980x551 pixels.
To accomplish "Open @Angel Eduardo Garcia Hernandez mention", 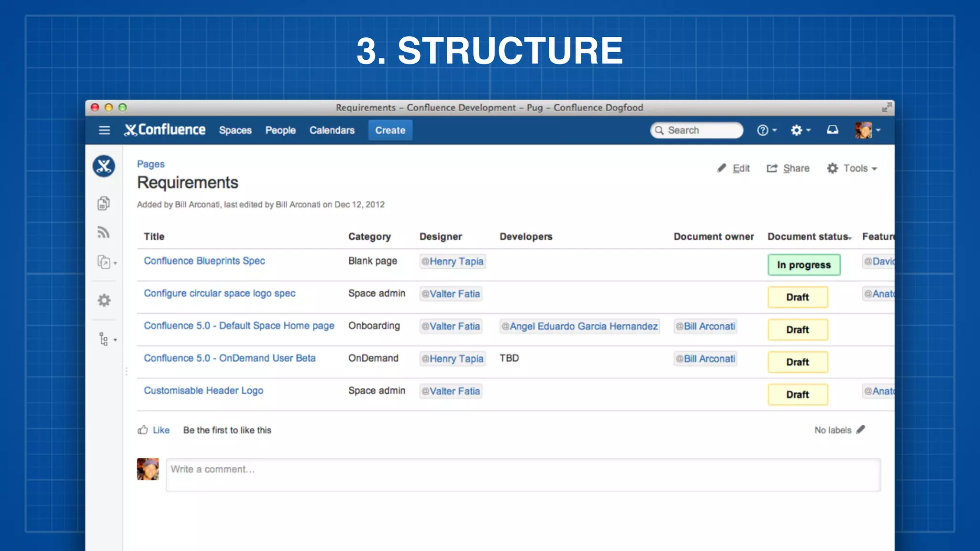I will click(579, 326).
